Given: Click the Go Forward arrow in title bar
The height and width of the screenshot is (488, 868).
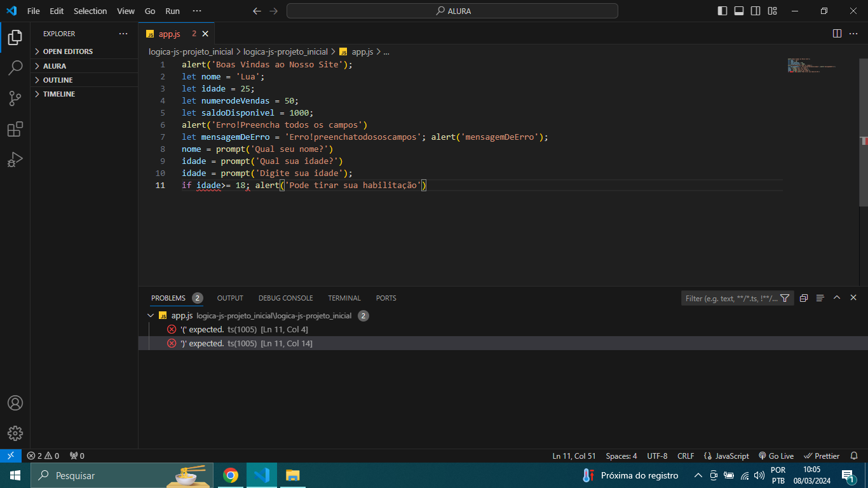Looking at the screenshot, I should pyautogui.click(x=273, y=11).
